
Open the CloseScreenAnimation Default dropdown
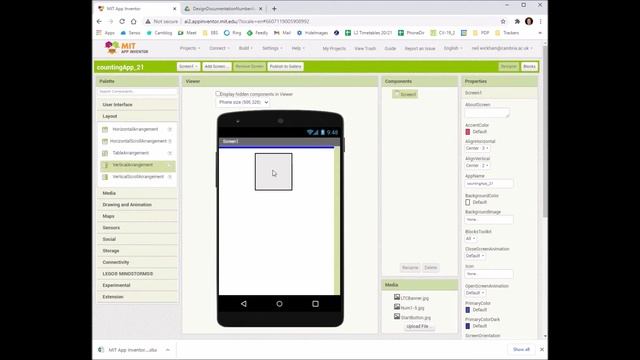pos(475,256)
